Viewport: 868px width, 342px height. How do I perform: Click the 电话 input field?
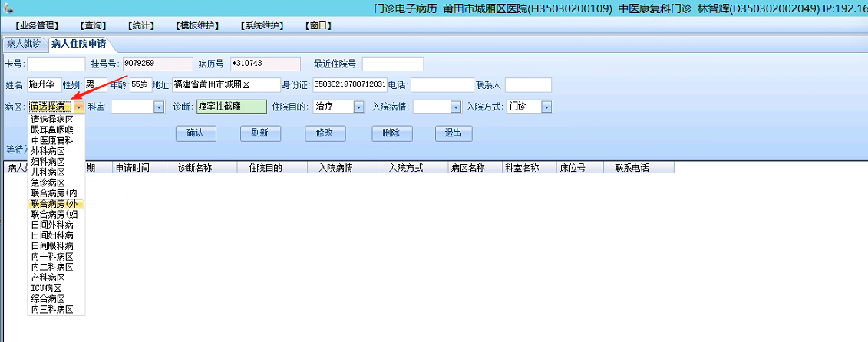443,85
